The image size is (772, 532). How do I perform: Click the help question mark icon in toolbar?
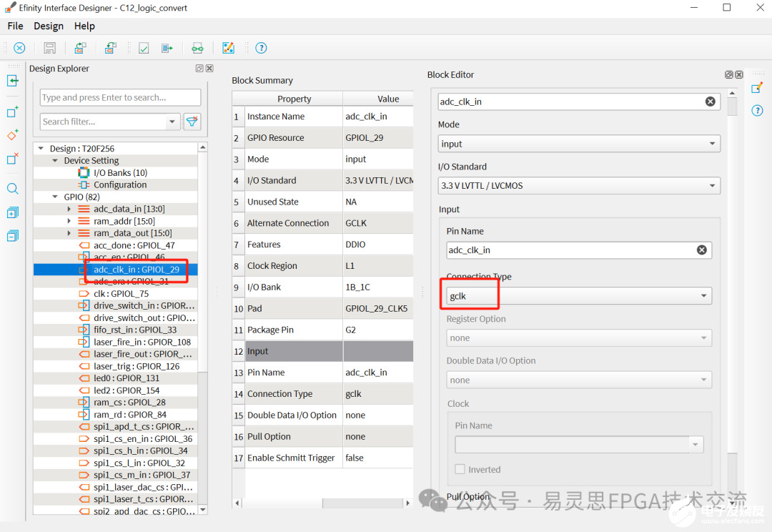[x=261, y=48]
